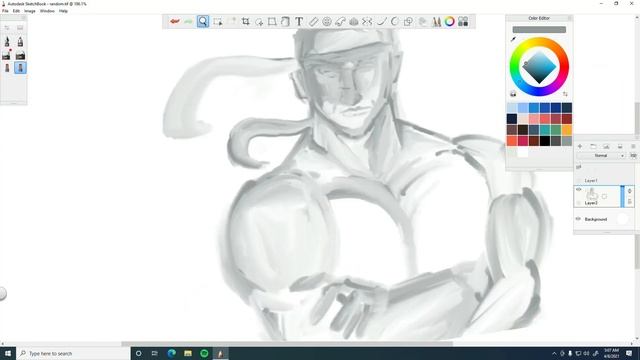Click the Windows Start button
Viewport: 640px width, 360px height.
8,353
